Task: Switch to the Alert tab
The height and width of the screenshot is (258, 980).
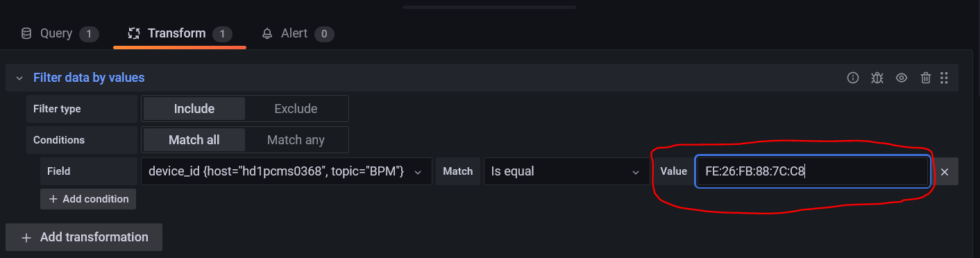Action: point(298,33)
